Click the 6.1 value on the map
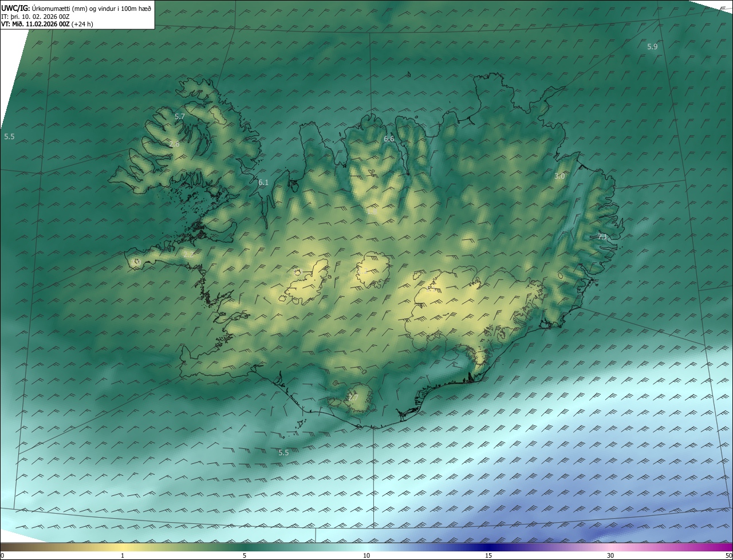The image size is (733, 560). pyautogui.click(x=263, y=183)
